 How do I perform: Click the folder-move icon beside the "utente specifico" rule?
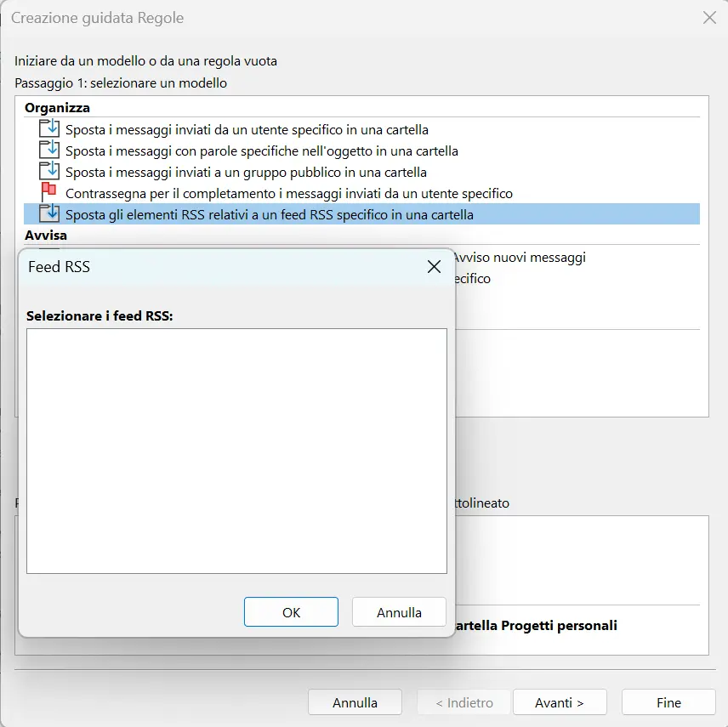51,128
